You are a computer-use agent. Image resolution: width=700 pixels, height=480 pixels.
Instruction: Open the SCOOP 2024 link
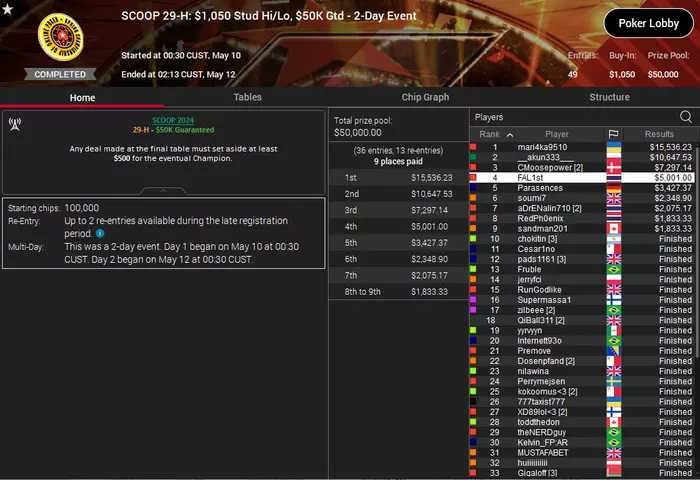[x=173, y=120]
